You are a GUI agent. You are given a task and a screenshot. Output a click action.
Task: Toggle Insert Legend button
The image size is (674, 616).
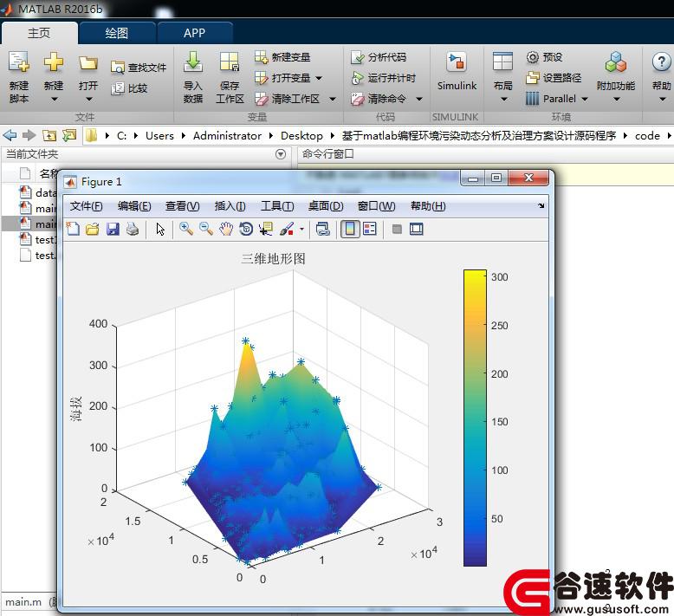(x=370, y=229)
